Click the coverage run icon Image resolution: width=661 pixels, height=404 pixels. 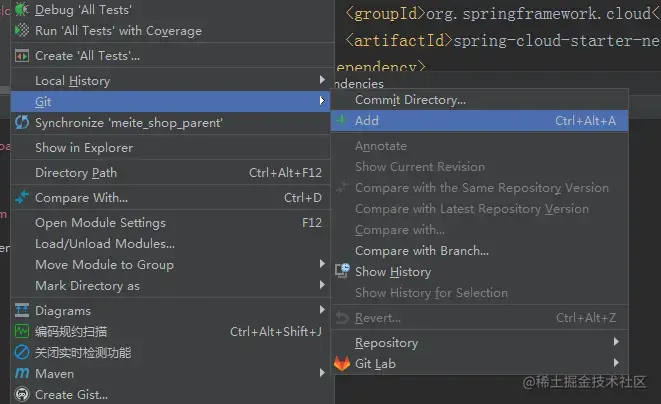click(21, 30)
